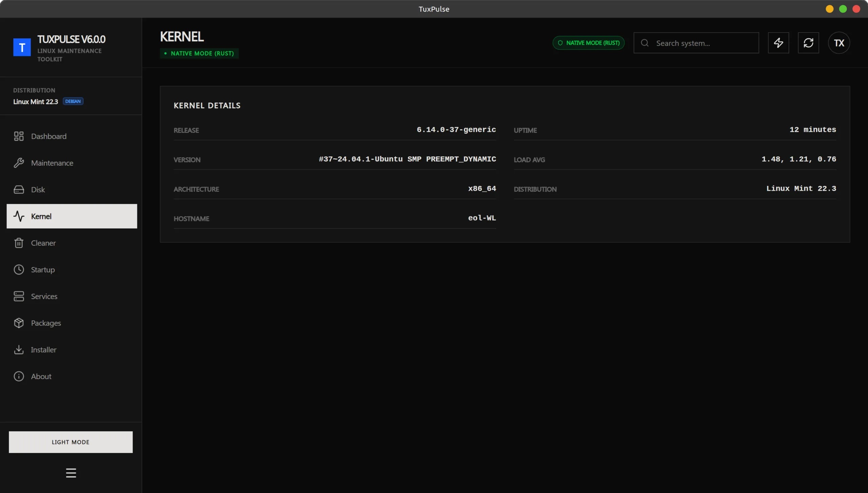This screenshot has height=493, width=868.
Task: Go to the Installer page
Action: point(43,349)
